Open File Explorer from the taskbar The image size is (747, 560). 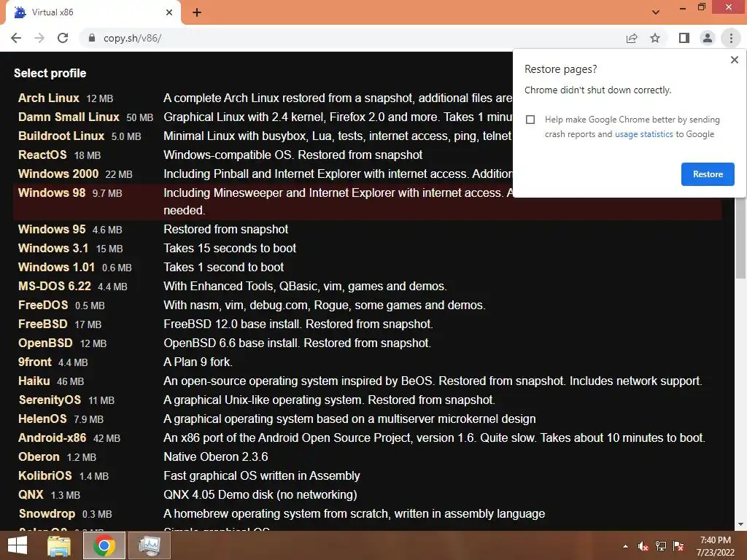pos(59,545)
